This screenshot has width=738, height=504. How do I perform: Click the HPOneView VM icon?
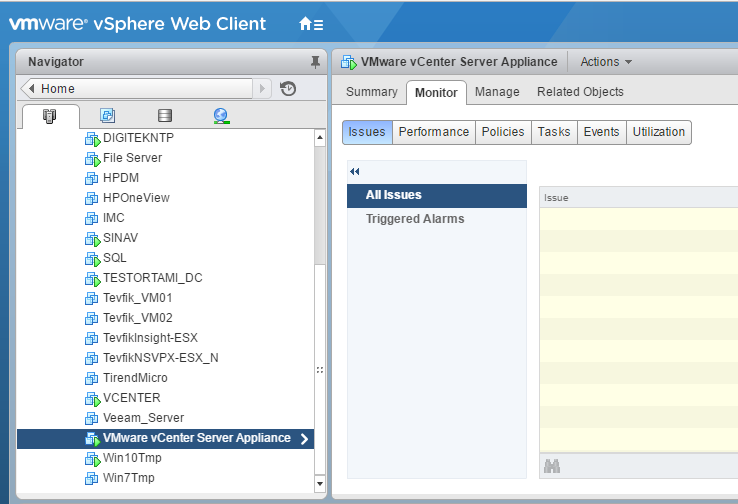tap(91, 199)
